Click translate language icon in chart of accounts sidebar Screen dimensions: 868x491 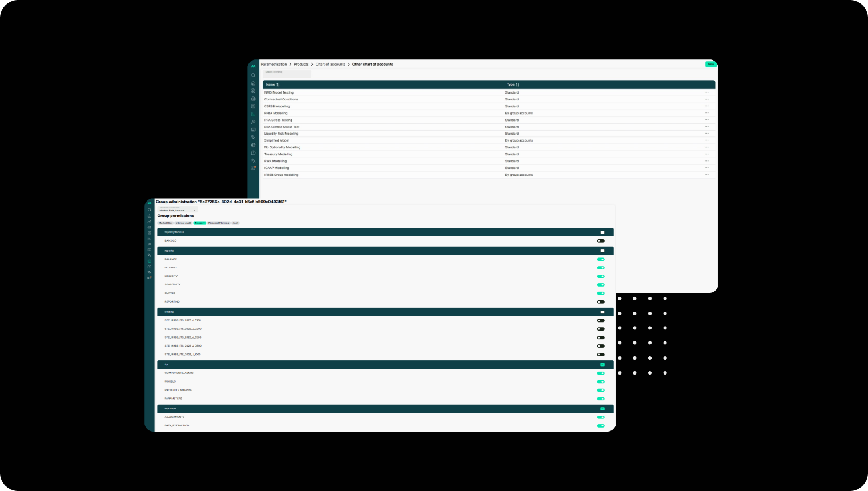click(254, 160)
